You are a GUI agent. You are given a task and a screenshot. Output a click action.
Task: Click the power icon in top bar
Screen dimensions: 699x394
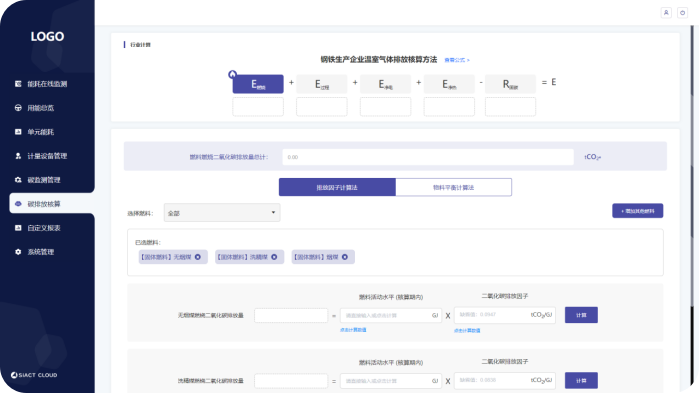tap(683, 13)
